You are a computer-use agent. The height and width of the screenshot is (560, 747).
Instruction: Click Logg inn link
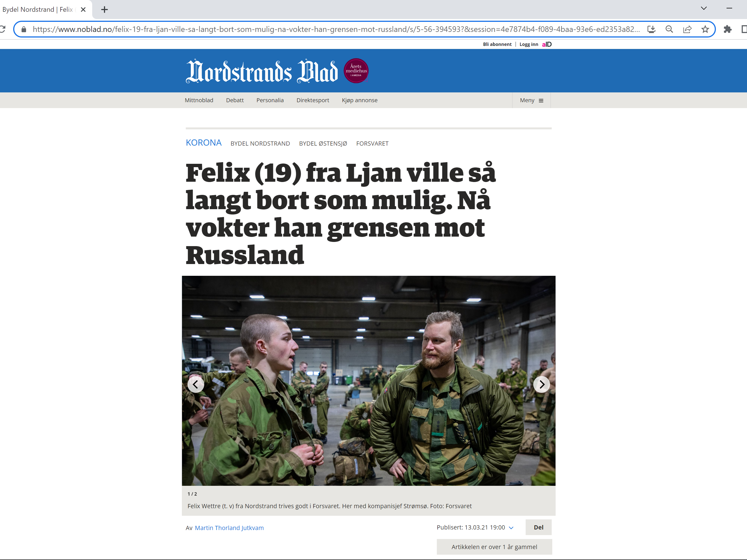[x=528, y=44]
